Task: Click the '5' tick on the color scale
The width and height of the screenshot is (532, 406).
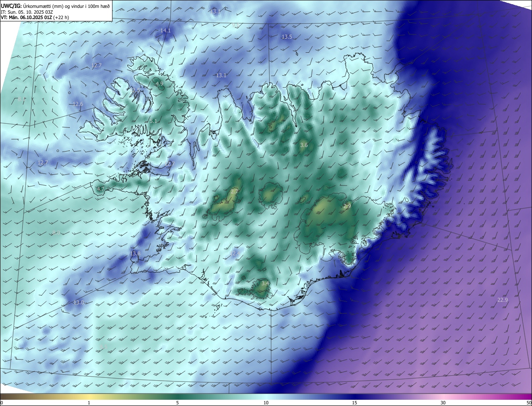Action: (x=177, y=403)
